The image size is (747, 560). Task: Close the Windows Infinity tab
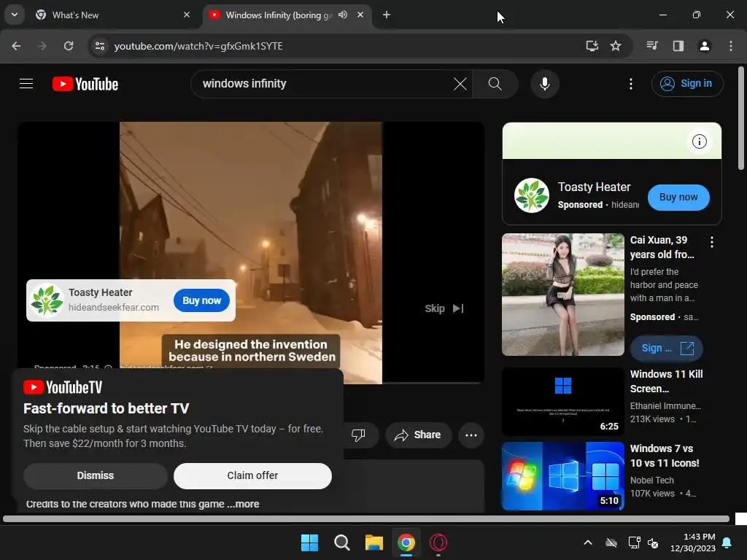pos(360,15)
